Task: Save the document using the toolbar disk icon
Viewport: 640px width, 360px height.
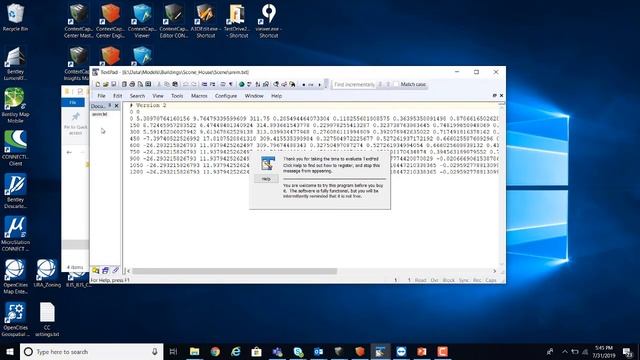Action: click(x=113, y=84)
